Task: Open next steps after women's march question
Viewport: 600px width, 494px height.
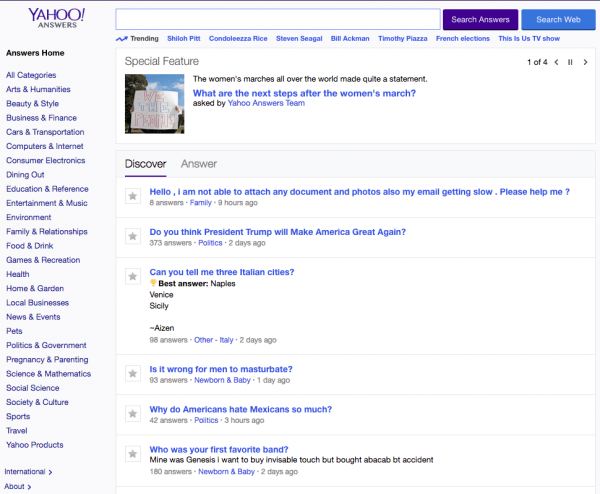Action: [x=304, y=93]
